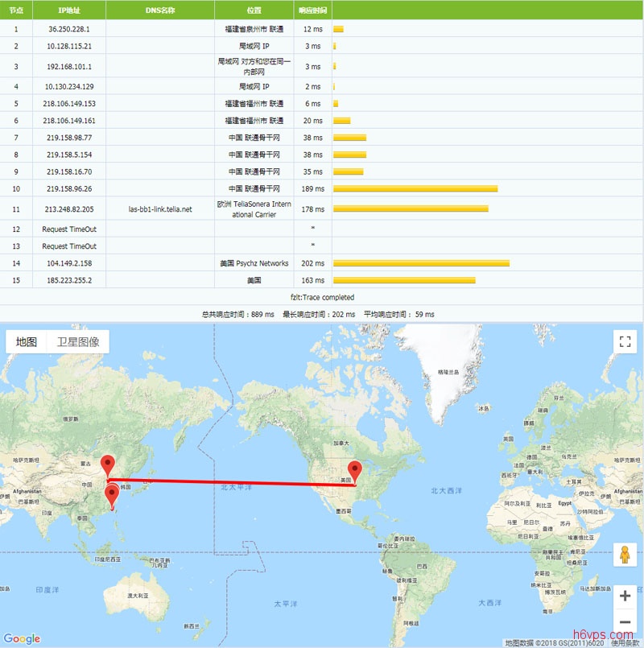Click the 俄罗斯 label on the map
Screen dimensions: 644x648
pos(70,419)
